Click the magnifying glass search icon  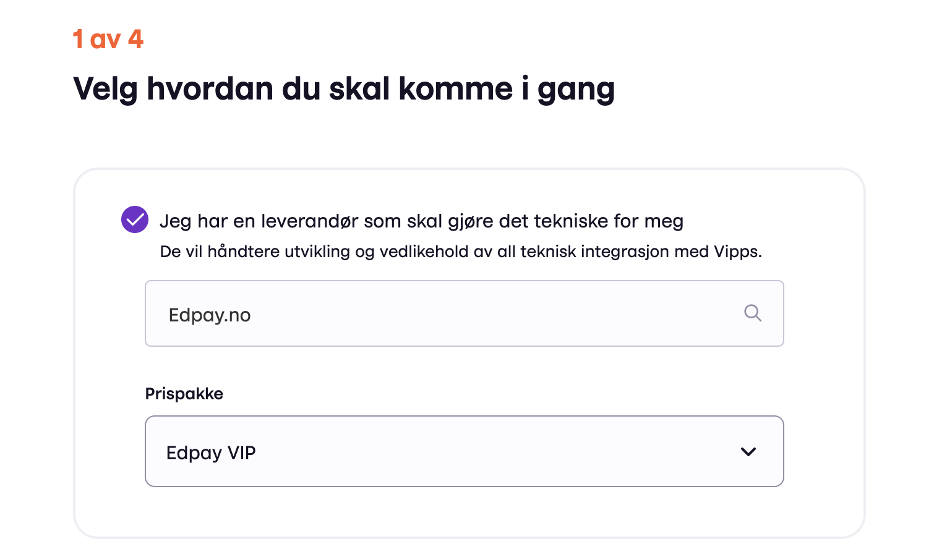[x=752, y=313]
